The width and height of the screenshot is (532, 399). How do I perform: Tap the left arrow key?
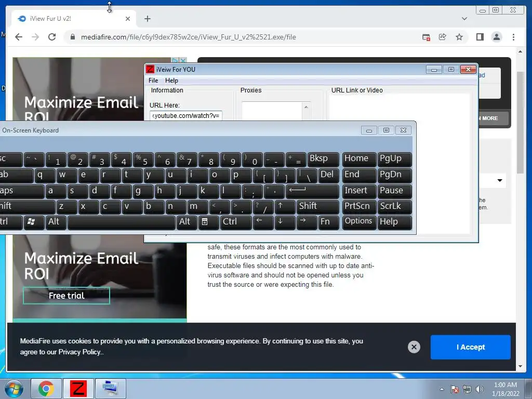[263, 222]
